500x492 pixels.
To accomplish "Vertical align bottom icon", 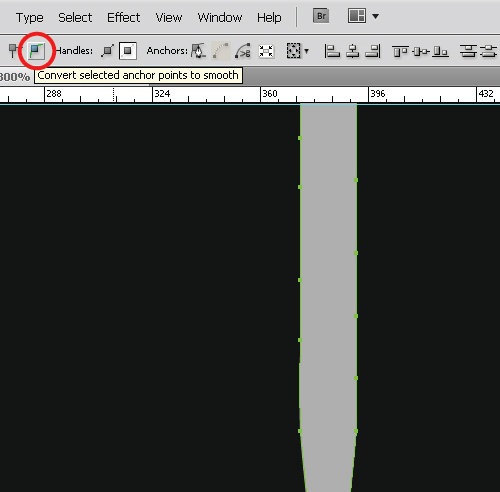I will click(441, 52).
